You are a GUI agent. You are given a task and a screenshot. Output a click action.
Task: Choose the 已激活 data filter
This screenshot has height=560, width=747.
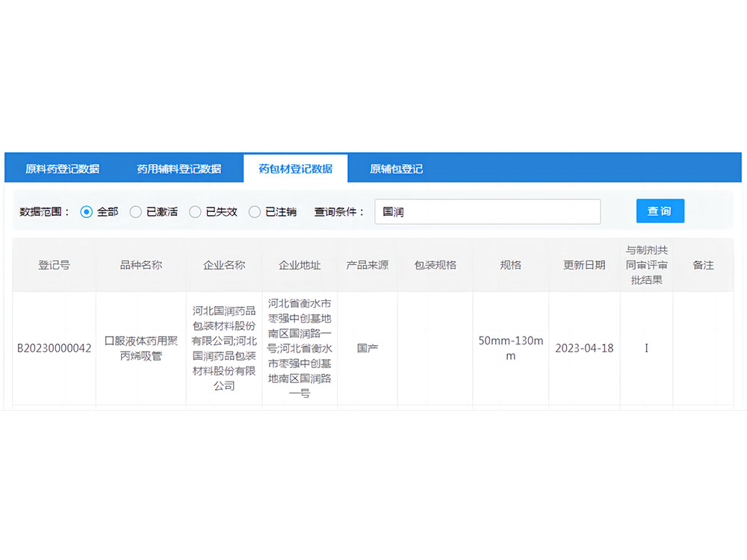[136, 211]
